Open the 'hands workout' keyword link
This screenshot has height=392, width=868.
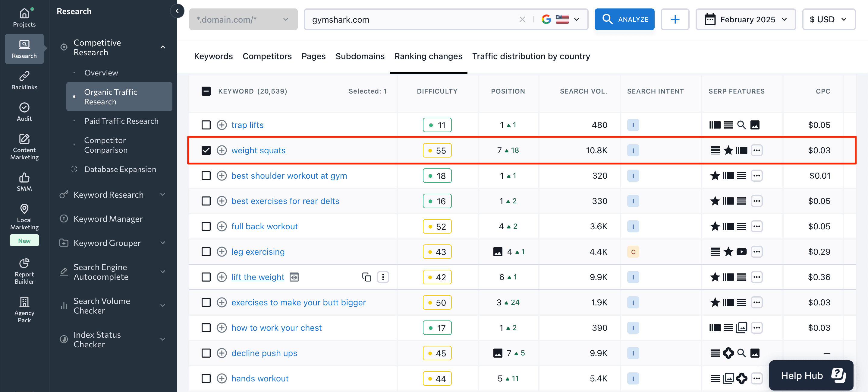260,378
